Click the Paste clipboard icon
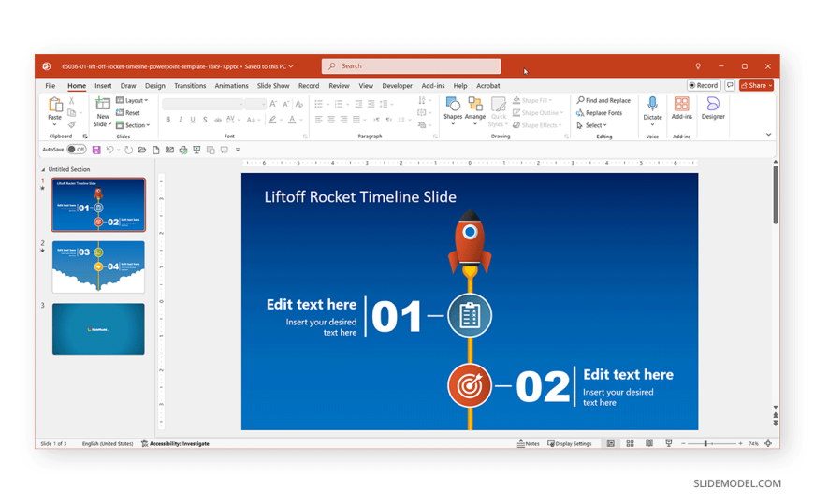This screenshot has width=814, height=504. [54, 105]
